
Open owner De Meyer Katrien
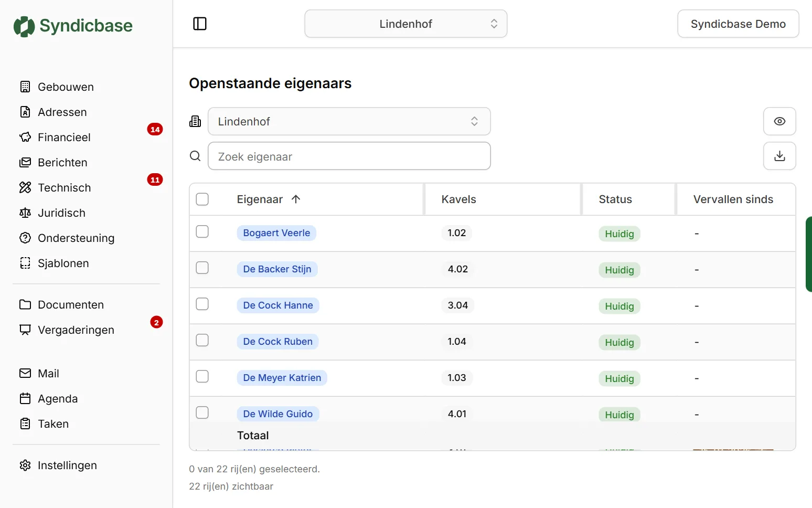[282, 378]
